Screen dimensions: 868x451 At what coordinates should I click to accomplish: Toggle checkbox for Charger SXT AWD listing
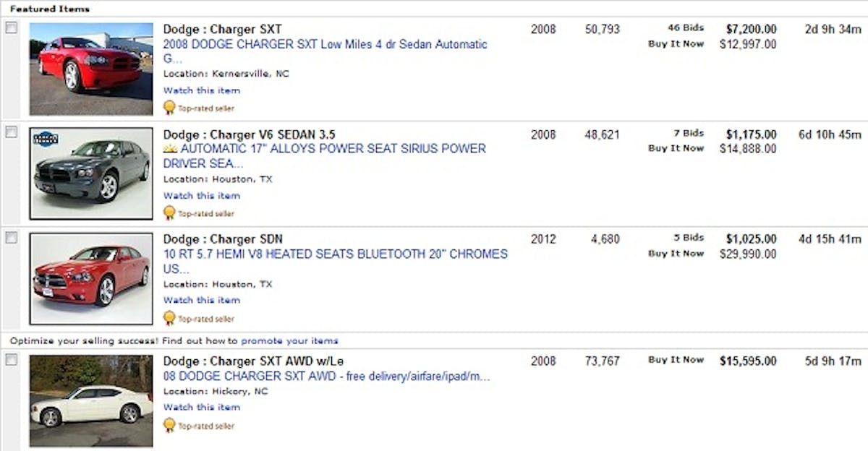tap(12, 359)
